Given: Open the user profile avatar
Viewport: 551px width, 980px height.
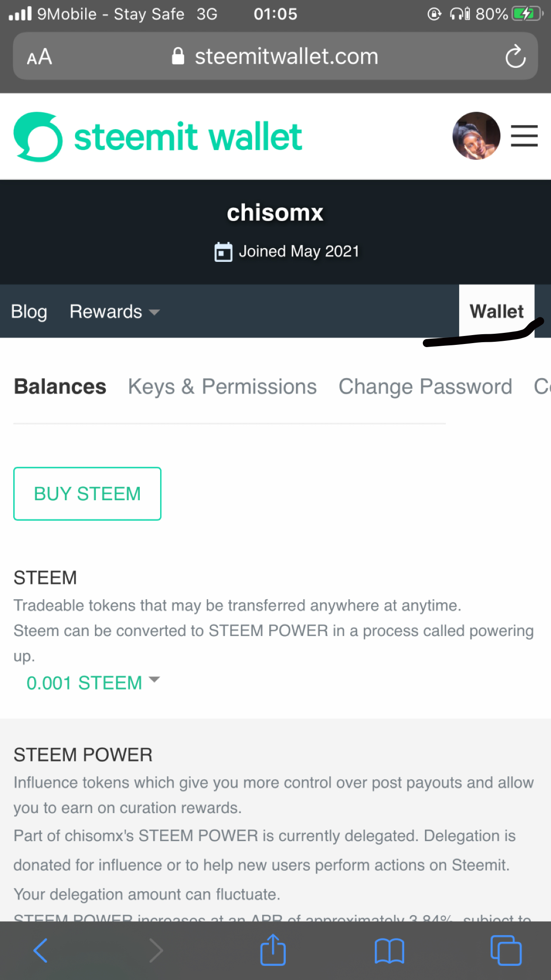Looking at the screenshot, I should point(476,136).
